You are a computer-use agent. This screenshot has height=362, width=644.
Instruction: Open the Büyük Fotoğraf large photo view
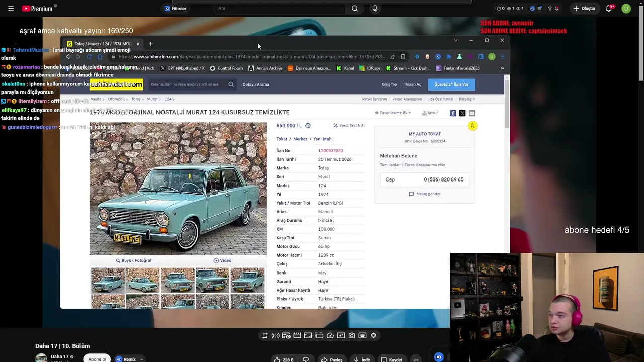(134, 260)
